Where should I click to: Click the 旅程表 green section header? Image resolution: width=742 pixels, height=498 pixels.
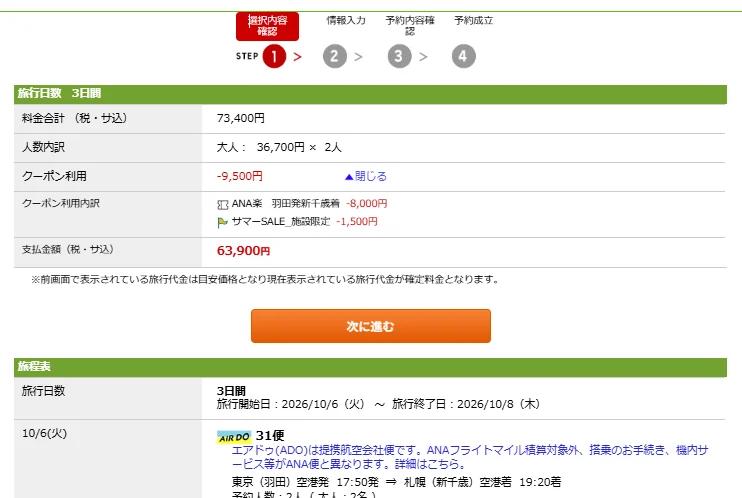(x=371, y=366)
